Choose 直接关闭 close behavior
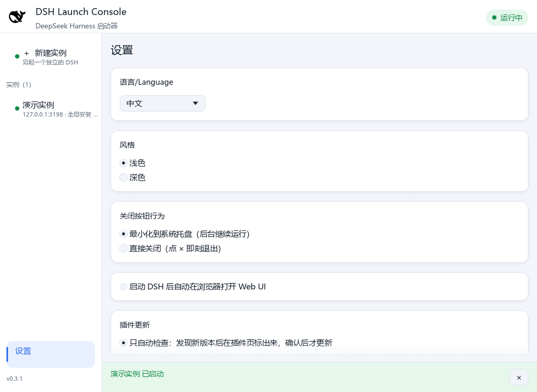This screenshot has width=537, height=392. click(x=124, y=249)
